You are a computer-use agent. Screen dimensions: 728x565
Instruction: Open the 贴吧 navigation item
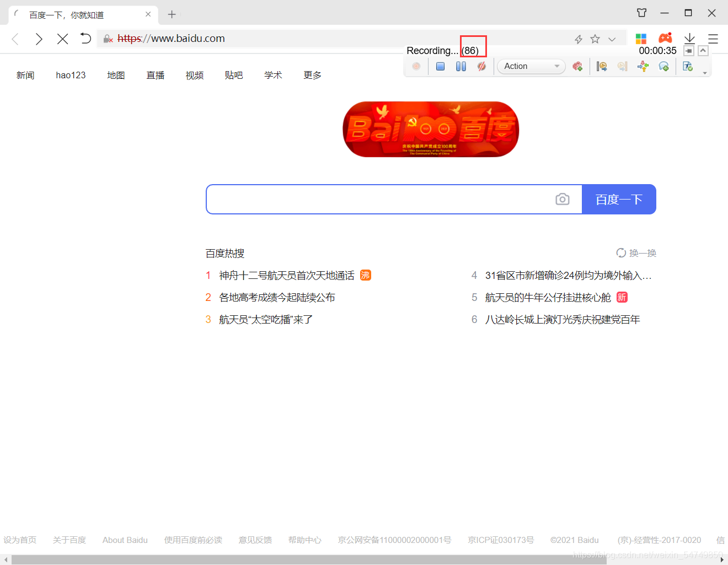234,75
